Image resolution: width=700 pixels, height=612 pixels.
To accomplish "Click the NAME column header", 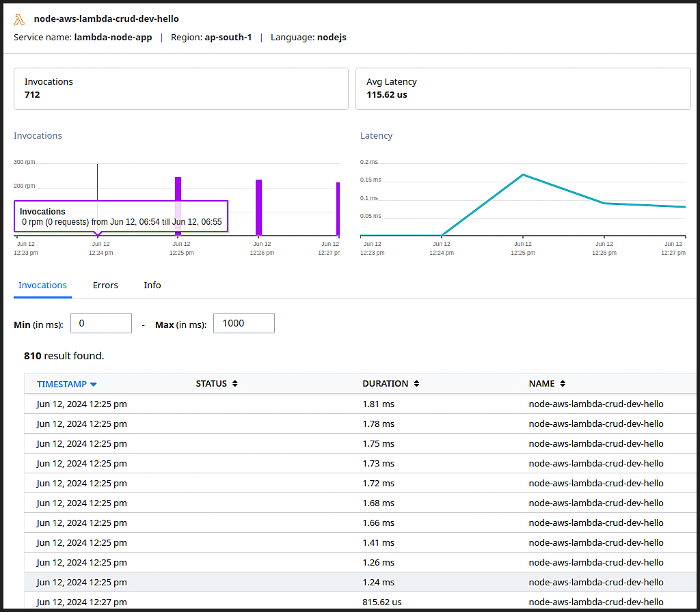I will tap(541, 384).
